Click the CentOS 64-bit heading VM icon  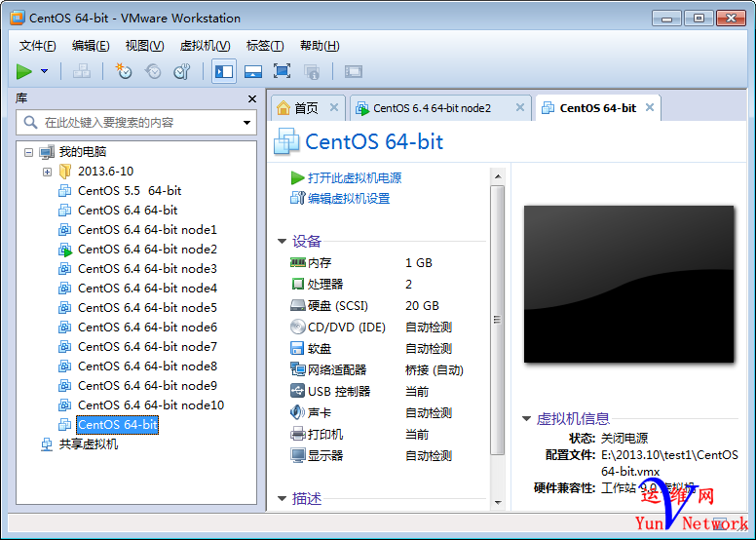tap(286, 141)
